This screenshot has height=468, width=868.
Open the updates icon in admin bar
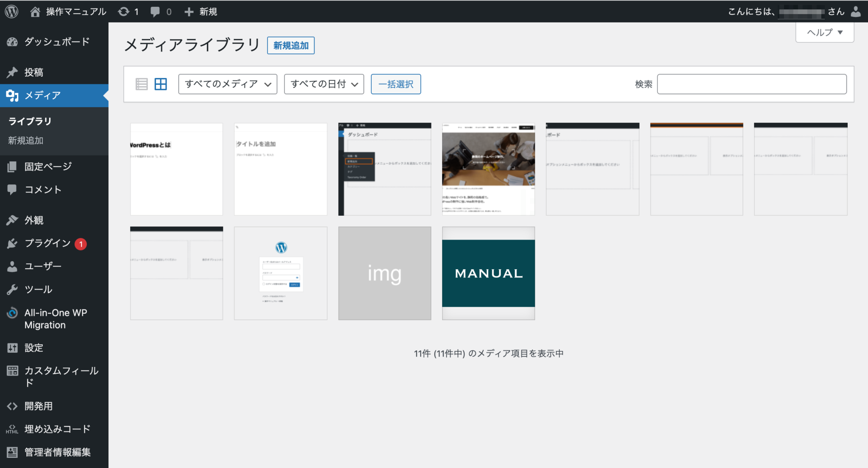tap(124, 11)
